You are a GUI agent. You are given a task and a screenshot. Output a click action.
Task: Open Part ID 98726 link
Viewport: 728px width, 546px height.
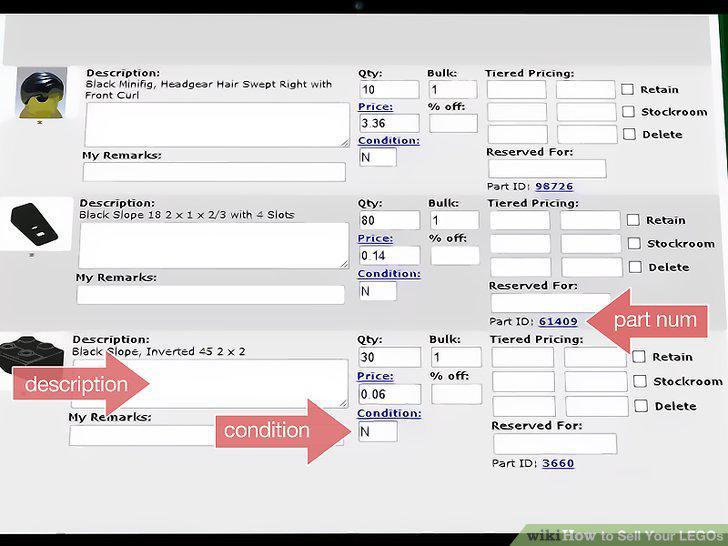point(554,186)
